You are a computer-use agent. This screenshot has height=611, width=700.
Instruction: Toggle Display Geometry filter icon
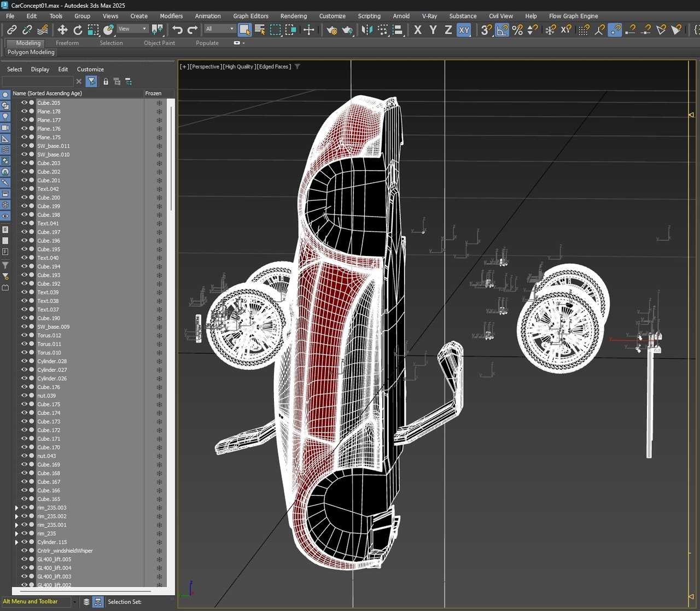click(x=5, y=95)
